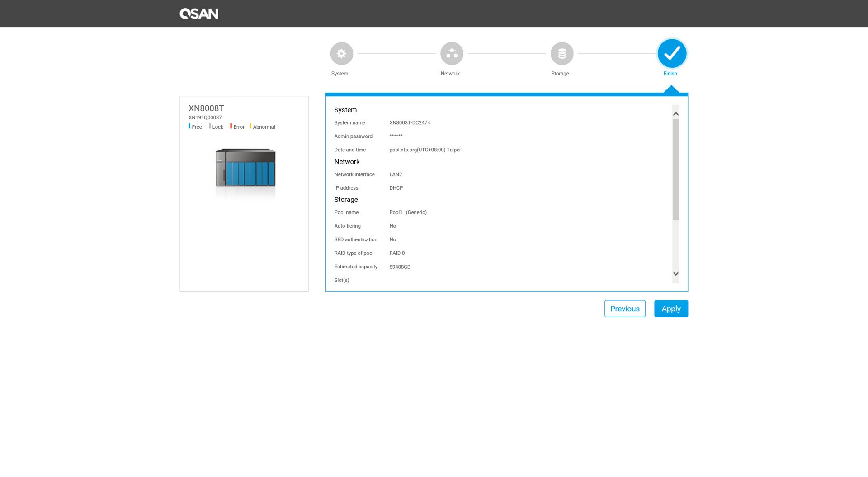Viewport: 868px width, 477px height.
Task: Click the Finish step label
Action: click(x=670, y=74)
